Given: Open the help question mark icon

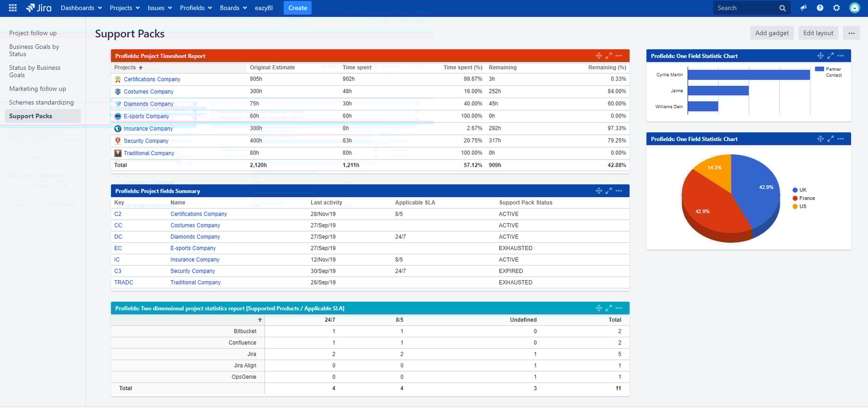Looking at the screenshot, I should click(820, 8).
